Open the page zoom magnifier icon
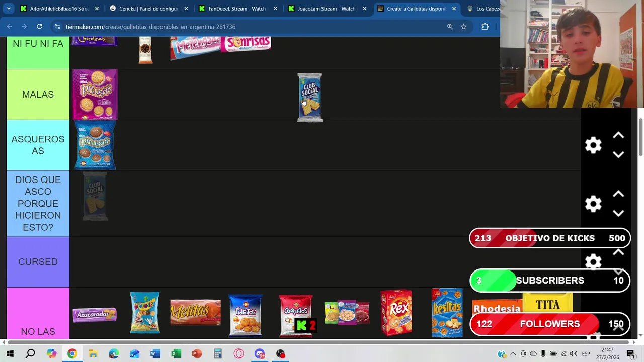Viewport: 644px width, 362px height. point(450,27)
